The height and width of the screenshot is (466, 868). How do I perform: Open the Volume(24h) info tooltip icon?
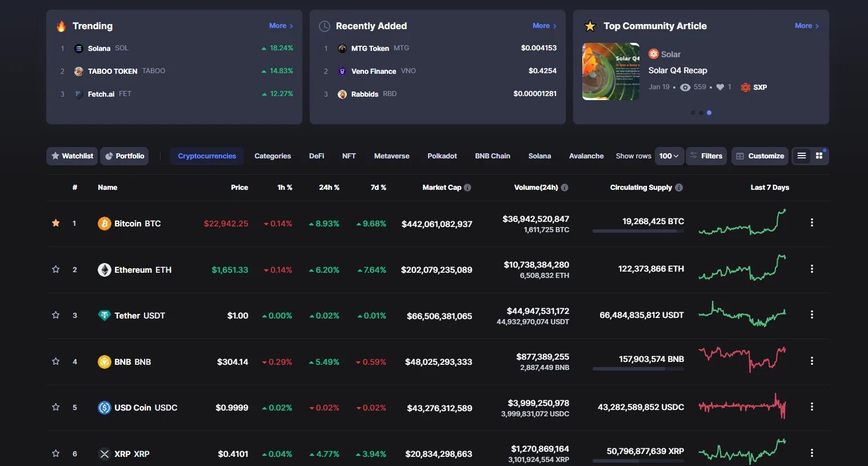tap(565, 188)
